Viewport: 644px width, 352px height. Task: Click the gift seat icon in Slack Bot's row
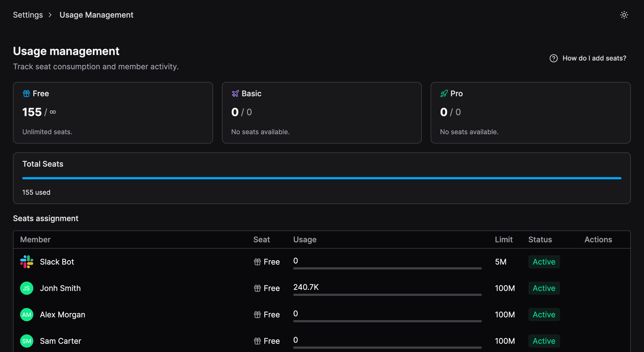click(x=257, y=262)
